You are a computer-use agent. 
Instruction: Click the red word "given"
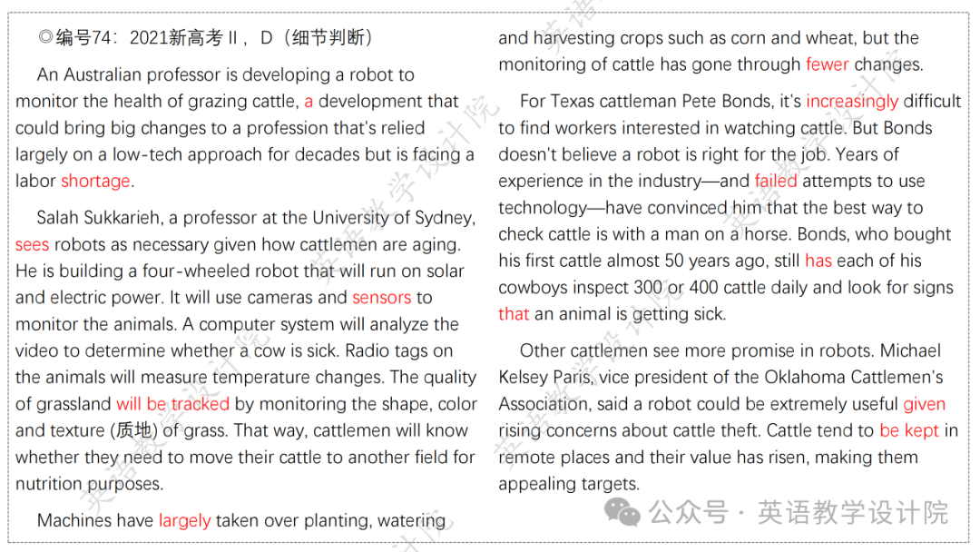pyautogui.click(x=925, y=404)
